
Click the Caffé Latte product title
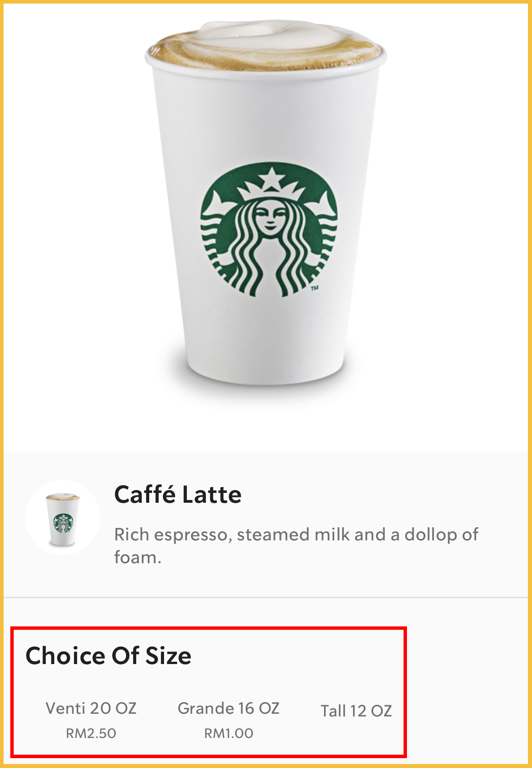pyautogui.click(x=178, y=495)
